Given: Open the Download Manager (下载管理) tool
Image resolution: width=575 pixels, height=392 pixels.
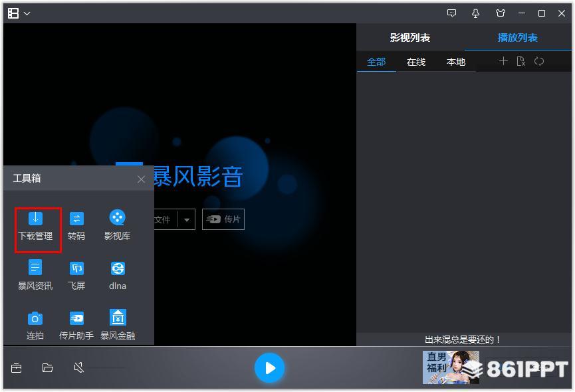Looking at the screenshot, I should tap(36, 227).
